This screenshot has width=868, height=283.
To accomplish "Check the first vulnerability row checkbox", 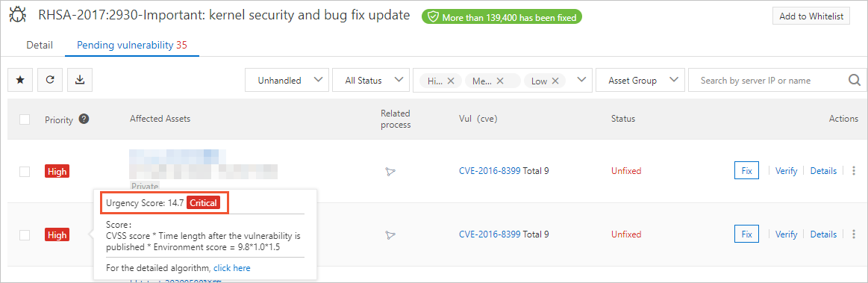I will pyautogui.click(x=25, y=172).
